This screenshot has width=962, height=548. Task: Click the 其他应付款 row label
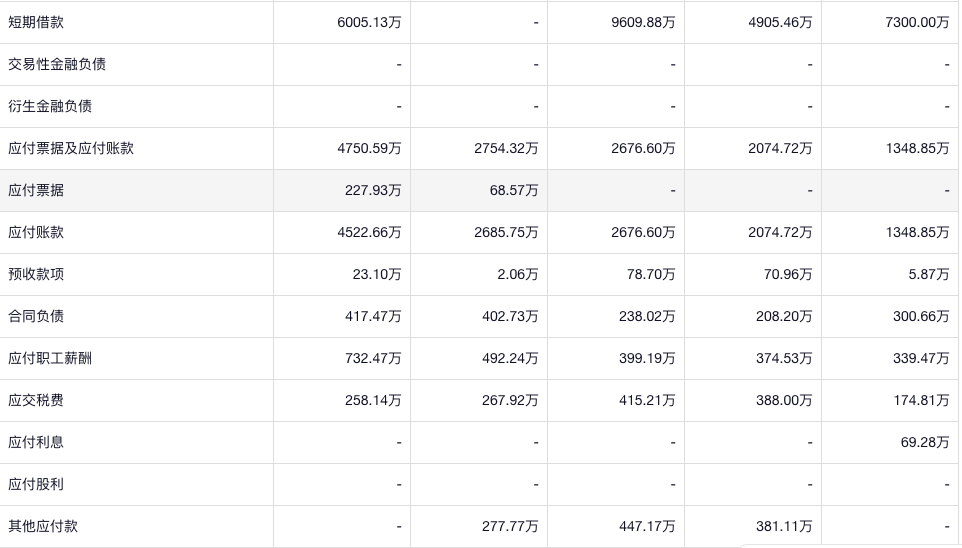coord(43,526)
